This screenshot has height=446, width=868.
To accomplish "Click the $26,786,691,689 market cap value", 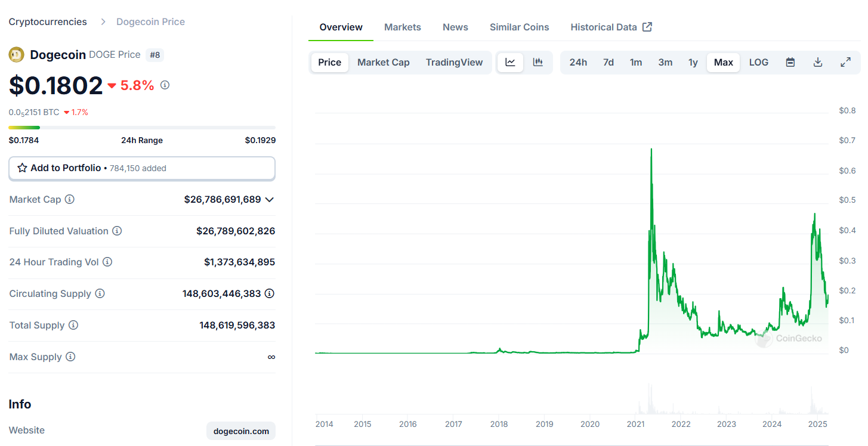I will point(223,199).
